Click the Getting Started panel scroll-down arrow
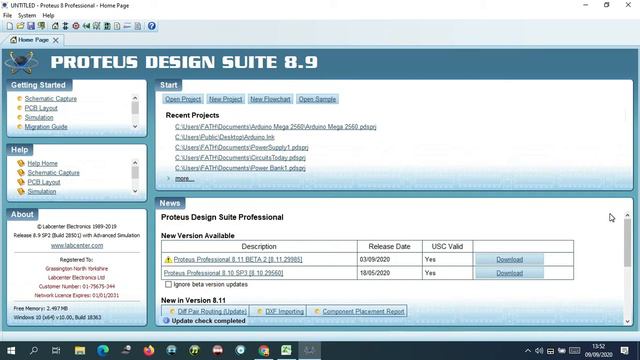 point(135,127)
